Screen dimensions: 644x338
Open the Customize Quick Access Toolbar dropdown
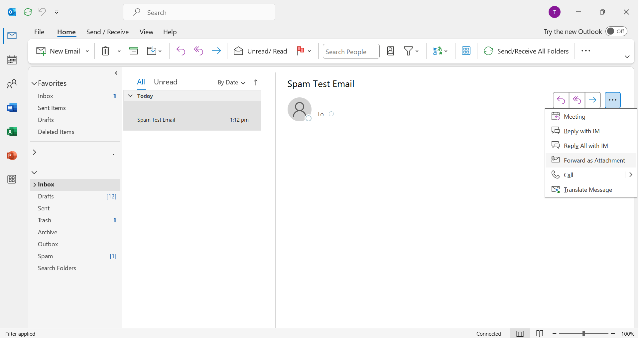coord(57,12)
